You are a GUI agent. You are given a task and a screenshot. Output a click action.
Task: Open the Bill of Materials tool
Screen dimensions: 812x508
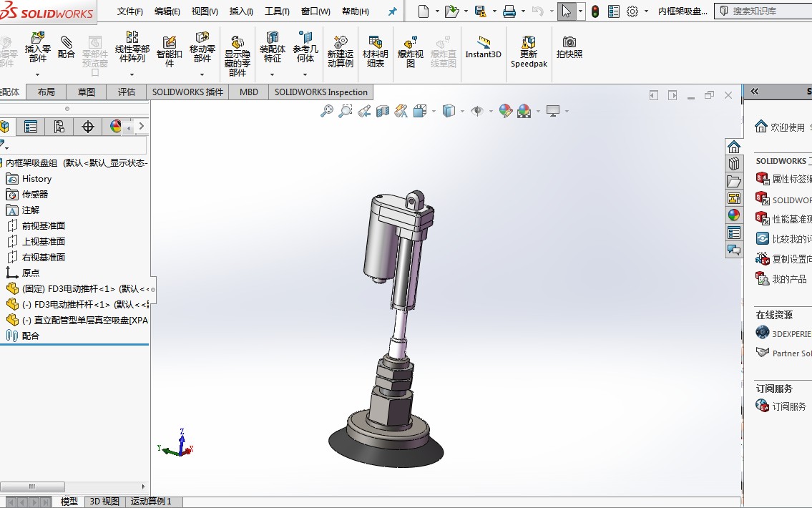376,52
